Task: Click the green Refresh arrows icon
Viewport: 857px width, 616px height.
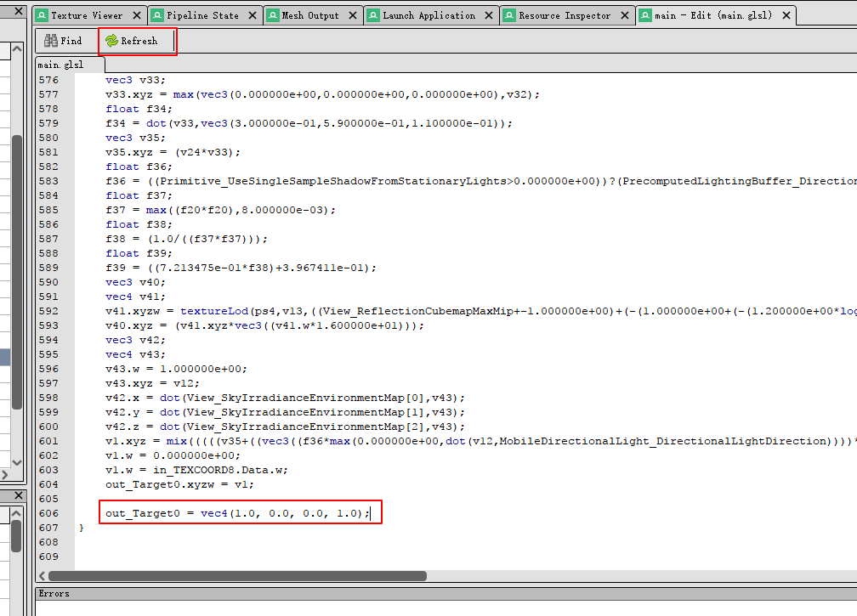Action: [111, 40]
